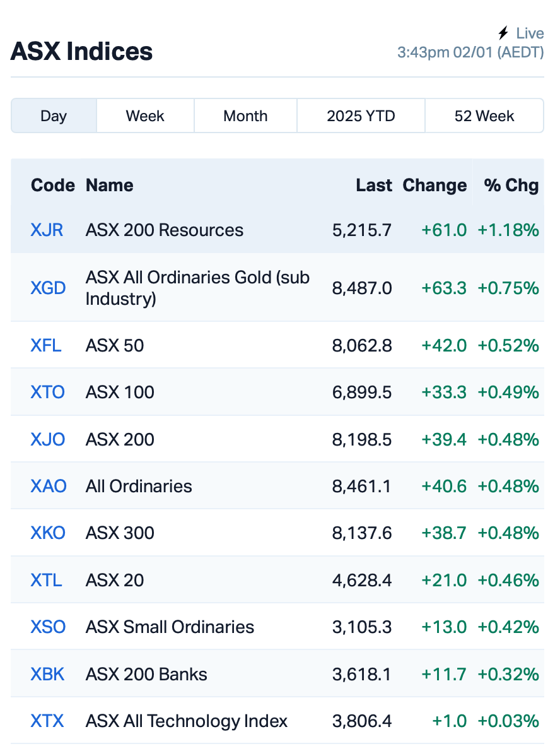The image size is (560, 751).
Task: Click the last value 8,487.0
Action: pyautogui.click(x=362, y=288)
